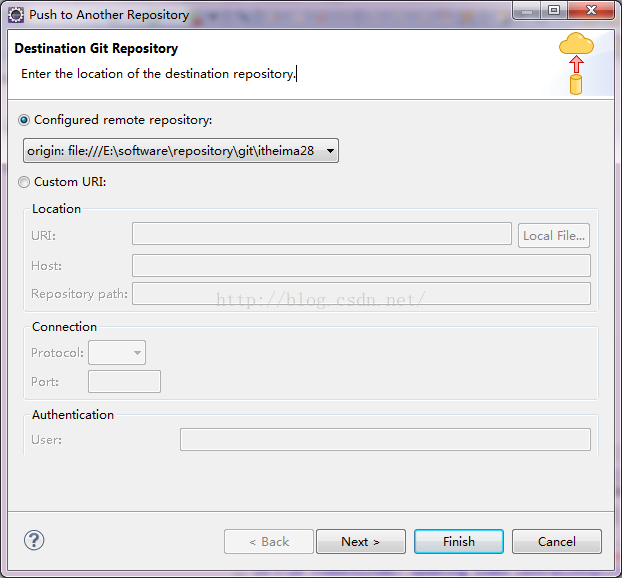Click the Destination Git Repository heading
Screen dimensions: 622x578
96,48
